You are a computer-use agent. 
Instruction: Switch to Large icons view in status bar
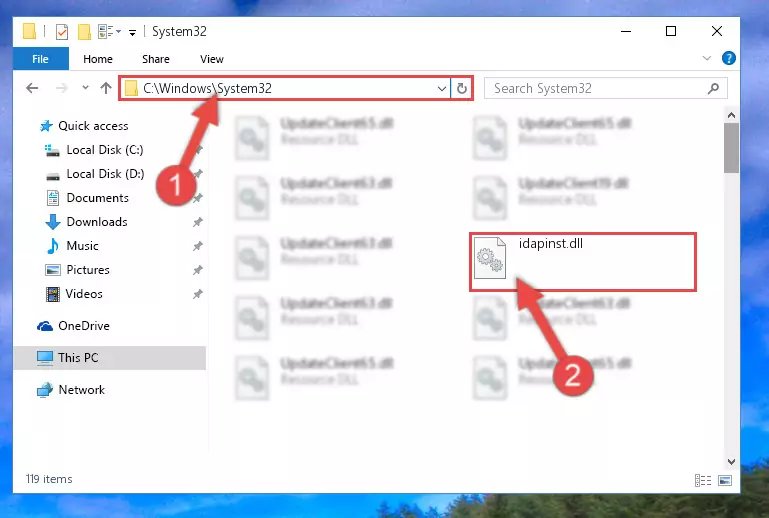(725, 480)
